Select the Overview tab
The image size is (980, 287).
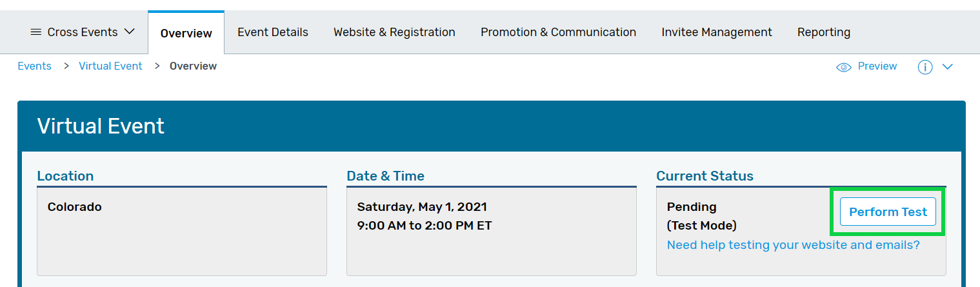pyautogui.click(x=186, y=33)
